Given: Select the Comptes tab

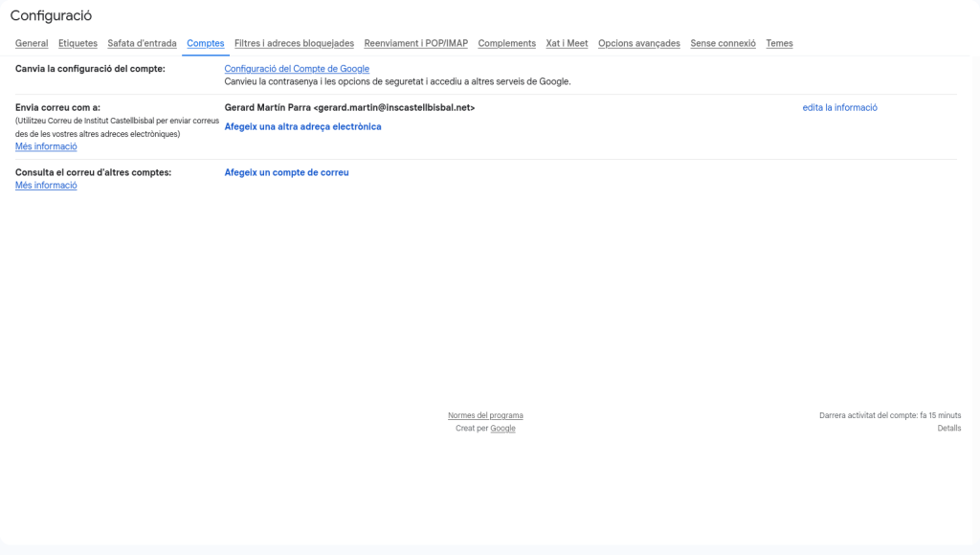Looking at the screenshot, I should (x=206, y=43).
